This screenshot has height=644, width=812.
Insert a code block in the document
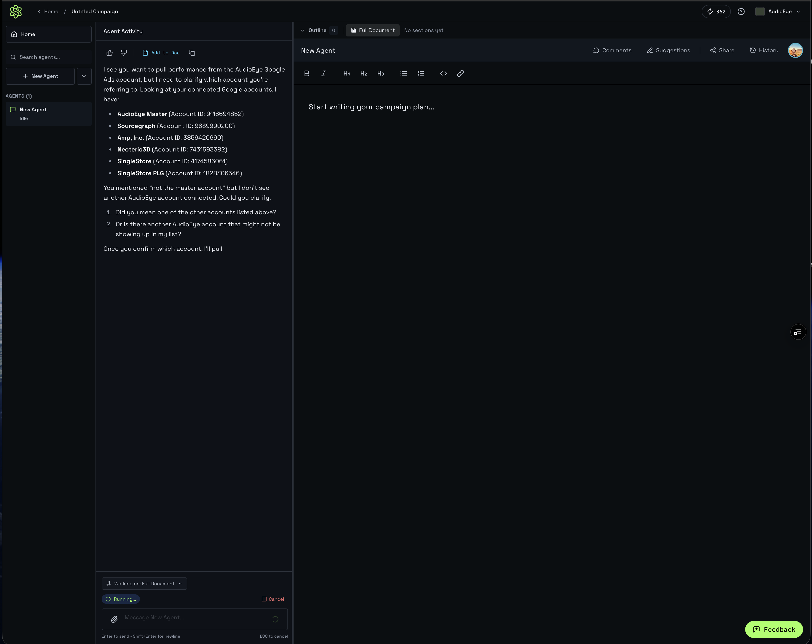(443, 73)
